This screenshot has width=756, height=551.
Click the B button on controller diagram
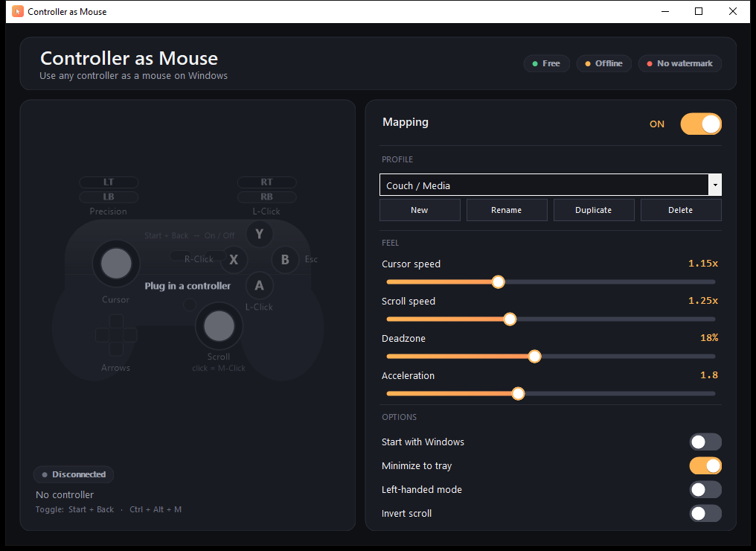tap(285, 260)
